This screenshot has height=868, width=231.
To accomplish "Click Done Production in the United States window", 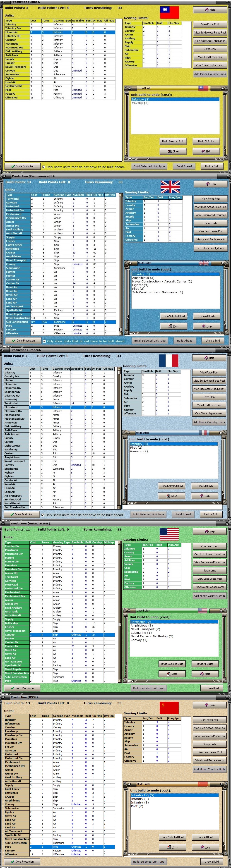I will (22, 688).
